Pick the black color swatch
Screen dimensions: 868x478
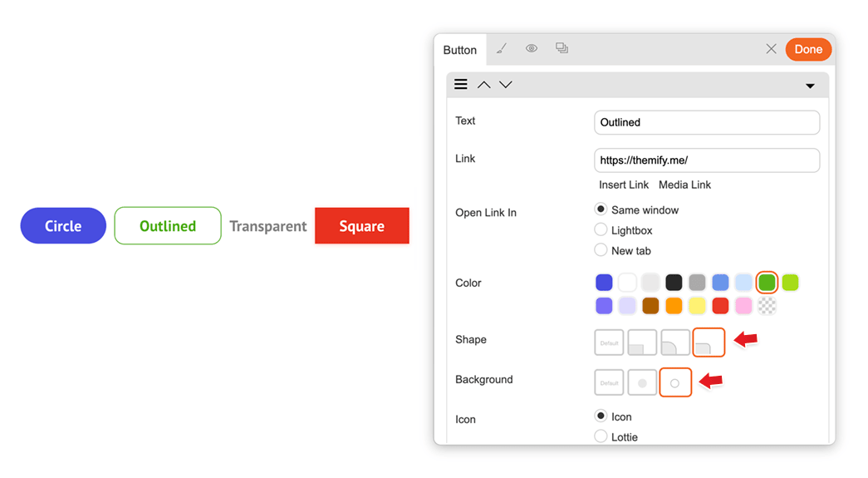pos(674,283)
